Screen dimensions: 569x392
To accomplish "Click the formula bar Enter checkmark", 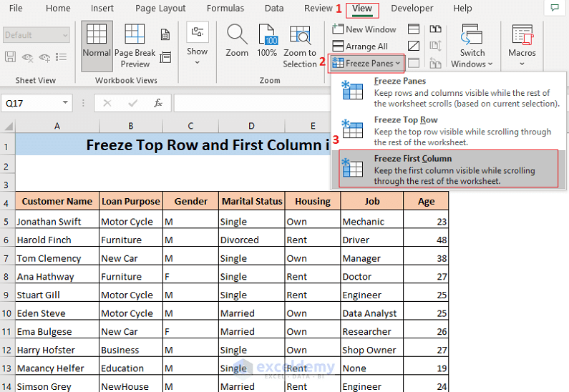I will tap(133, 103).
